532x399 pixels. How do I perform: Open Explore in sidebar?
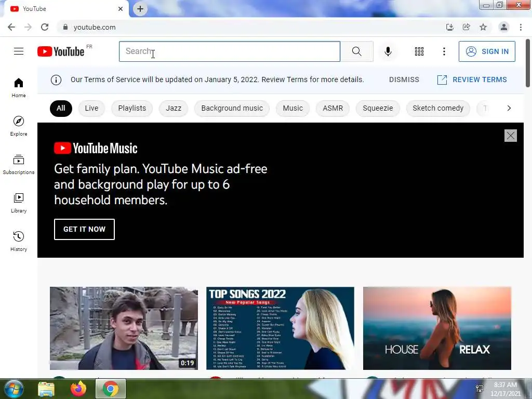[x=19, y=126]
